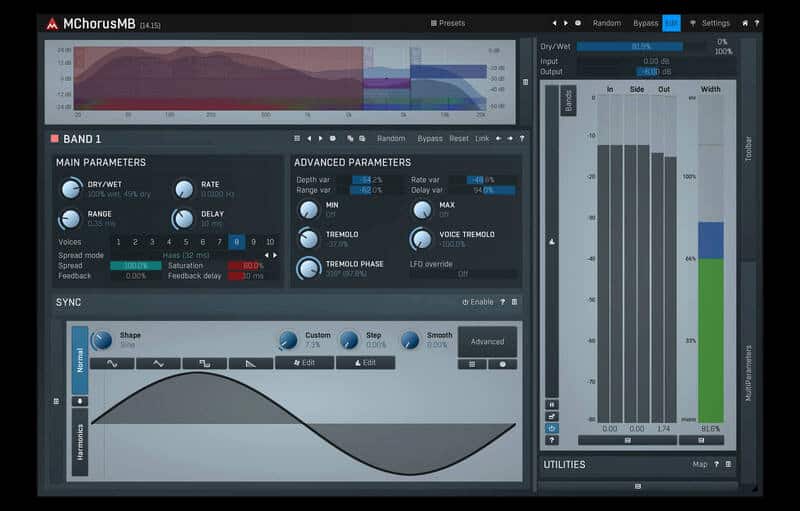Open the Settings menu

(715, 23)
